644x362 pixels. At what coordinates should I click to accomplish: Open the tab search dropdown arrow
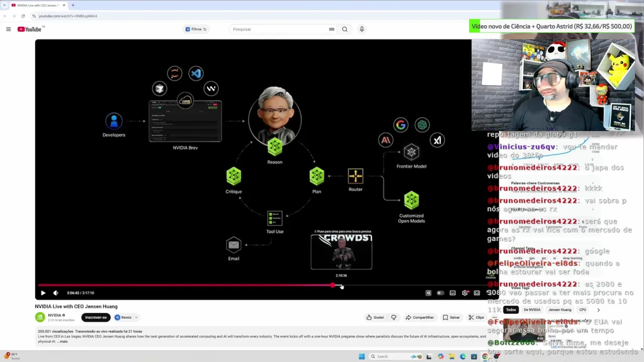4,5
